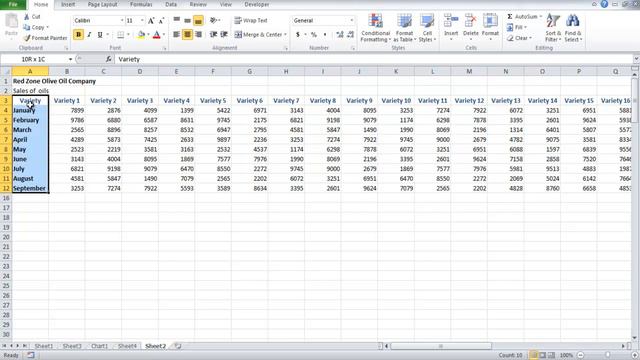
Task: Open Sort & Filter
Action: pos(553,28)
